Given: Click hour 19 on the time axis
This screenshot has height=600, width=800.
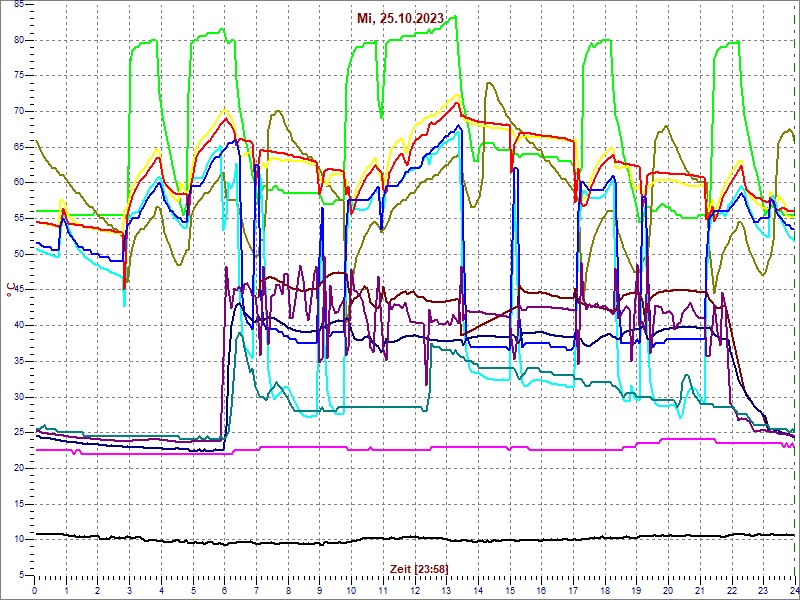Looking at the screenshot, I should pyautogui.click(x=636, y=589).
